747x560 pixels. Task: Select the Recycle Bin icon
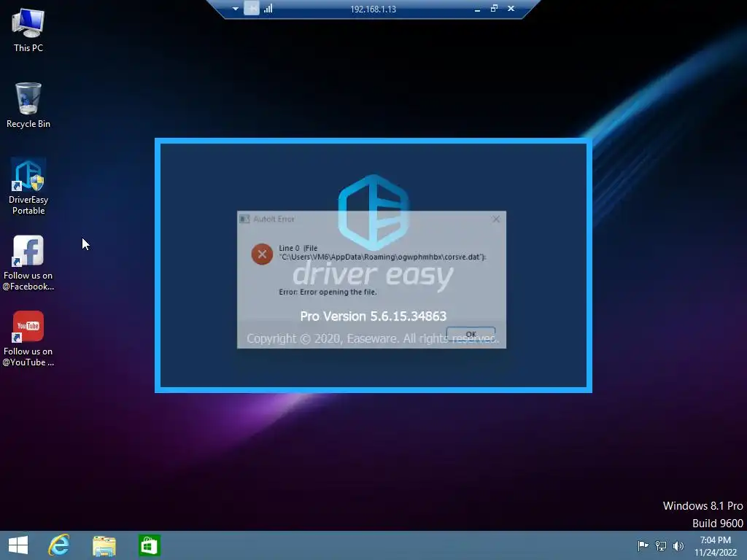(28, 106)
